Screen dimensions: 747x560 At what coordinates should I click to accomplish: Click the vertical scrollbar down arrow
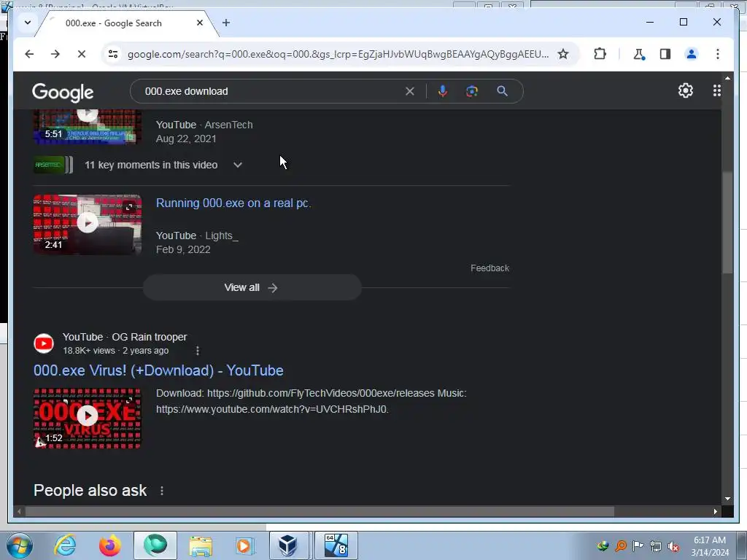[x=727, y=499]
